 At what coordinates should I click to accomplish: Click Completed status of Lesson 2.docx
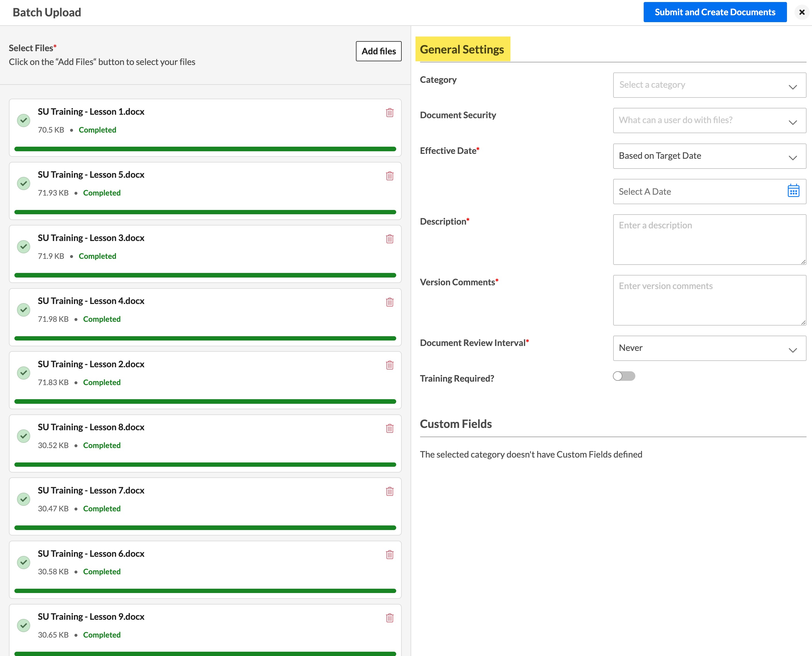(x=102, y=382)
